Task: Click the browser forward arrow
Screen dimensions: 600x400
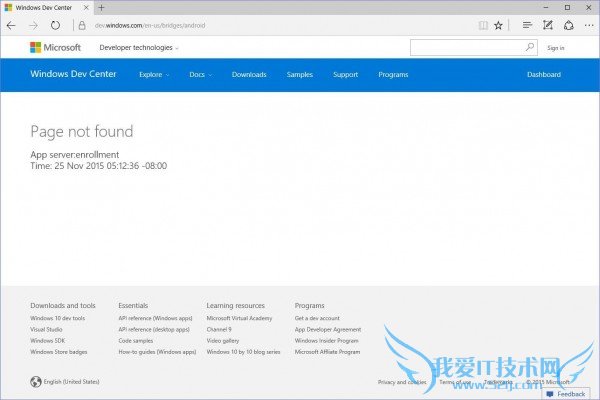Action: (x=33, y=26)
